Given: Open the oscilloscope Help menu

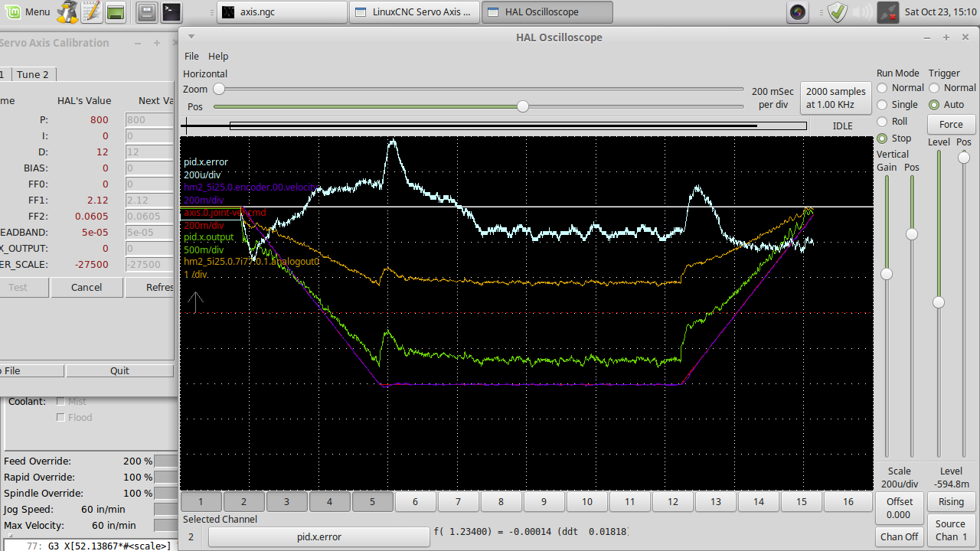Looking at the screenshot, I should 218,56.
